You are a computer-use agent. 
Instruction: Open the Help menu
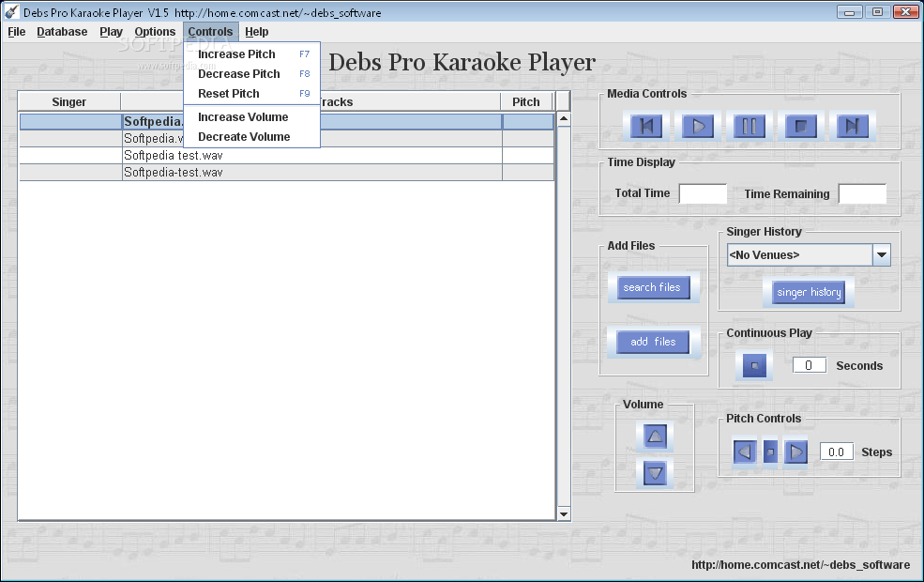[256, 32]
